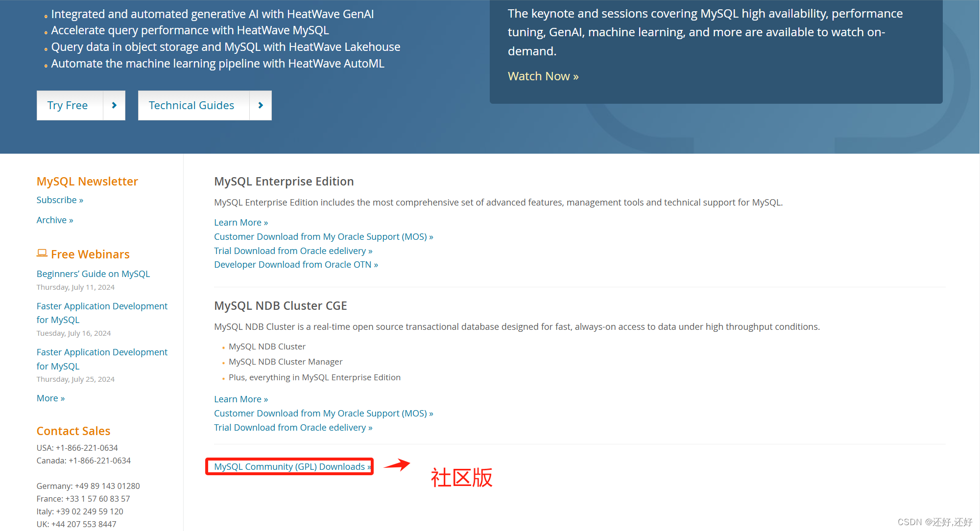
Task: Select Faster Application Development July 16 webinar
Action: pyautogui.click(x=102, y=313)
